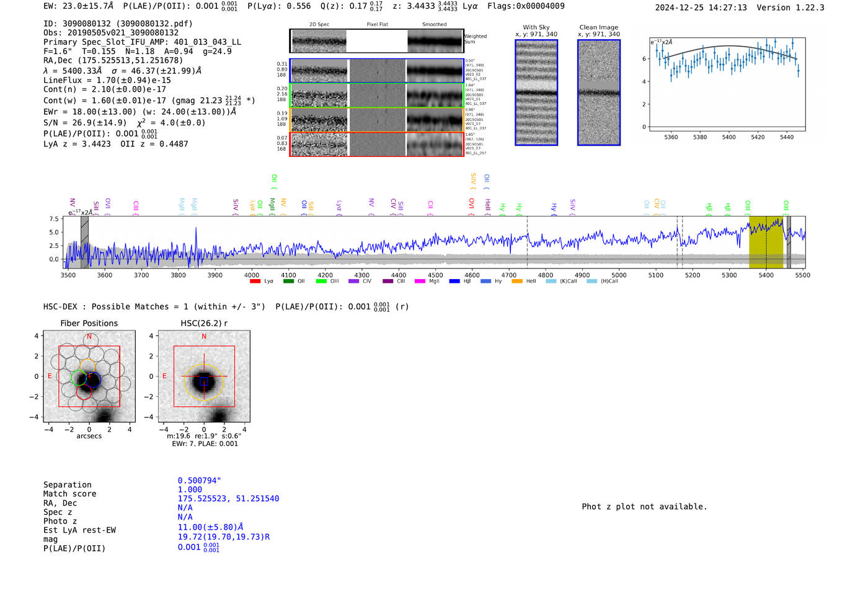Click the HSC(26.2) r image
The image size is (868, 591).
pos(204,376)
